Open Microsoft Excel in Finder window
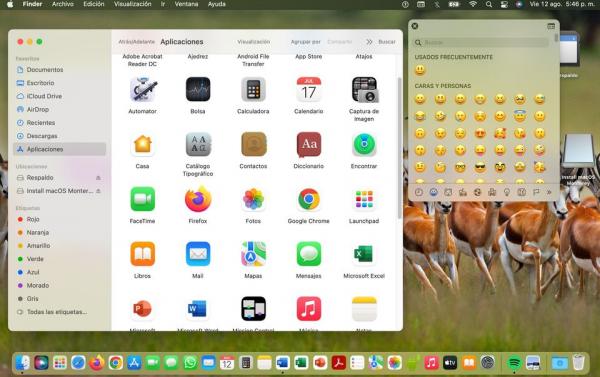 (364, 254)
